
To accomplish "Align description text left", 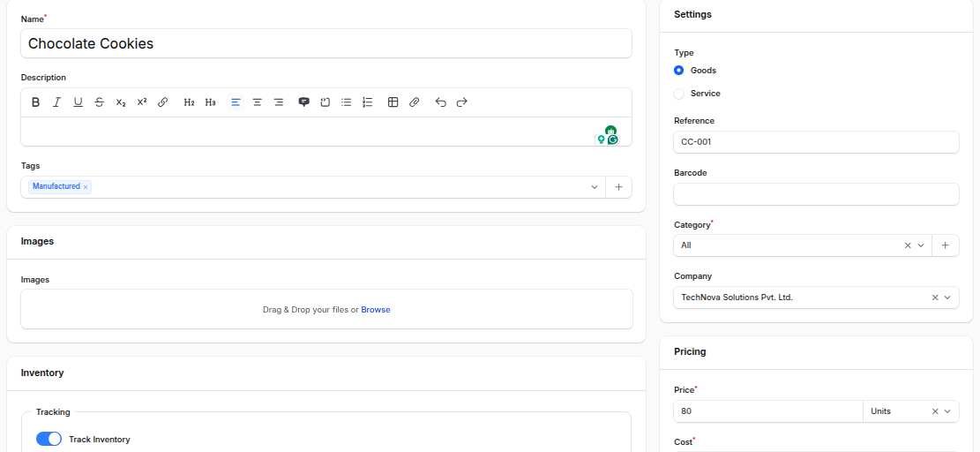I will pyautogui.click(x=236, y=102).
